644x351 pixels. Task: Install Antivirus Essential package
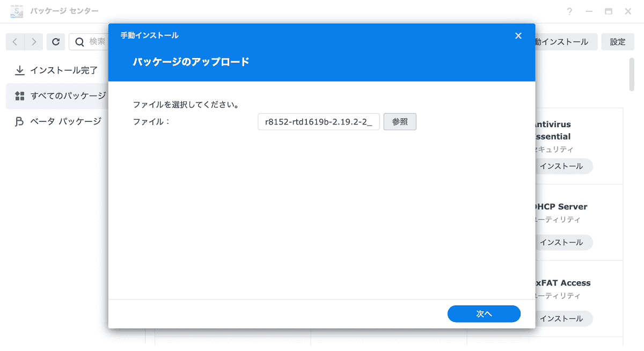(563, 166)
